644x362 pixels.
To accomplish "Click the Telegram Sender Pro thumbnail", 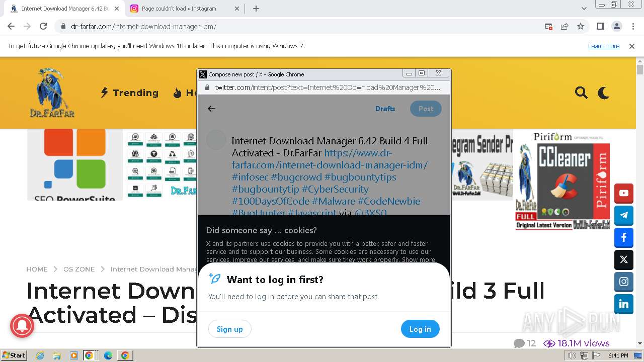I will coord(482,165).
